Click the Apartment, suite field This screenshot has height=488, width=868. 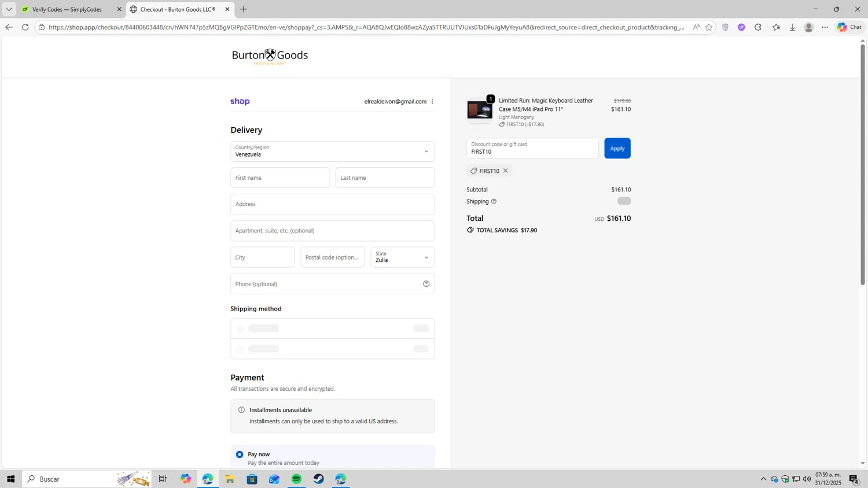tap(333, 231)
